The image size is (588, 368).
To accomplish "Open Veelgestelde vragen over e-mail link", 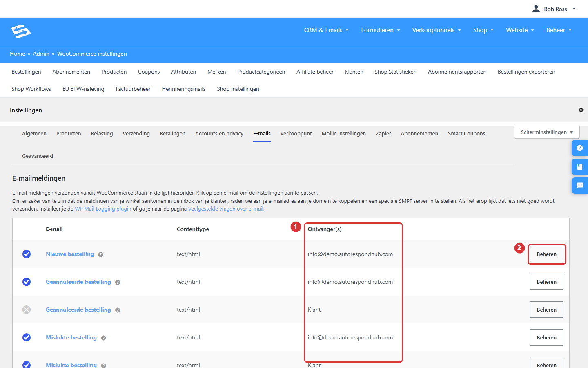I will (225, 209).
